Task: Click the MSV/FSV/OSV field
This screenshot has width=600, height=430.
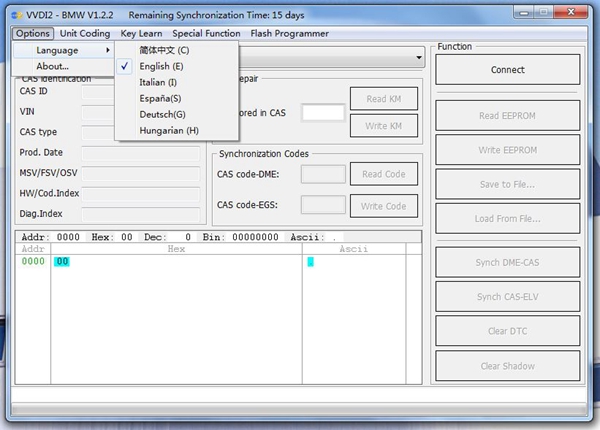Action: pyautogui.click(x=141, y=173)
